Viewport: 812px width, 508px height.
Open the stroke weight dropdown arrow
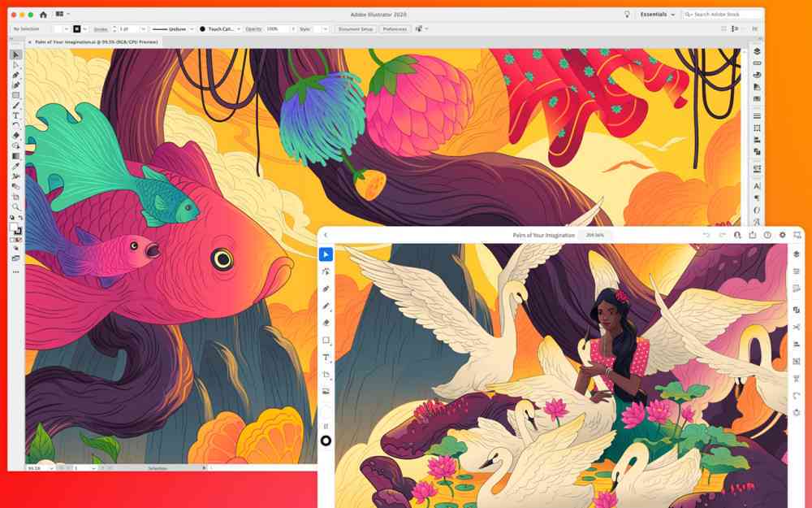(144, 29)
